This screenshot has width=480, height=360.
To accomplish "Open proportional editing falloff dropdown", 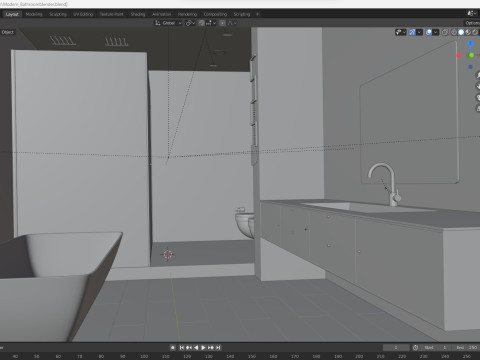I will point(232,23).
